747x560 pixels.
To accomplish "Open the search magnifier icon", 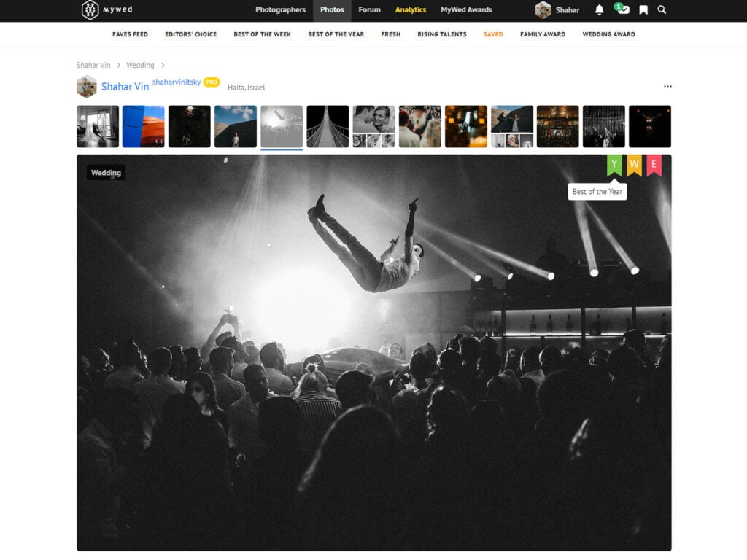I will click(662, 10).
